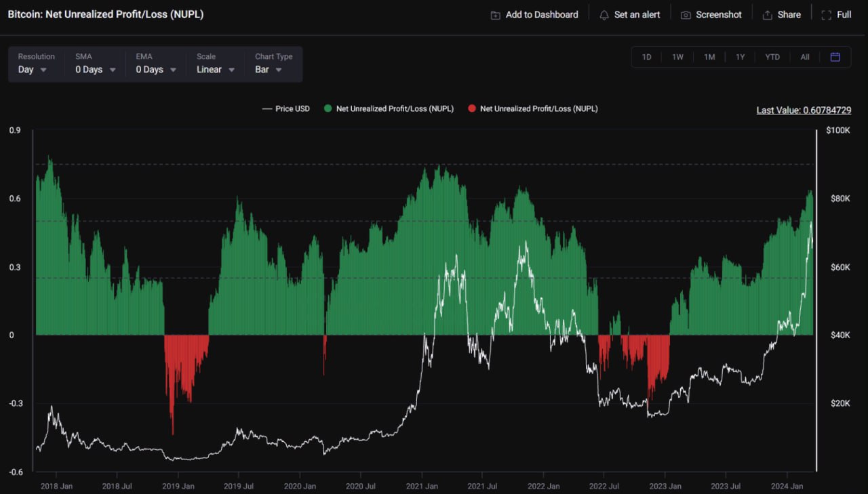This screenshot has width=868, height=494.
Task: Click the white Price USD legend line
Action: tap(267, 108)
